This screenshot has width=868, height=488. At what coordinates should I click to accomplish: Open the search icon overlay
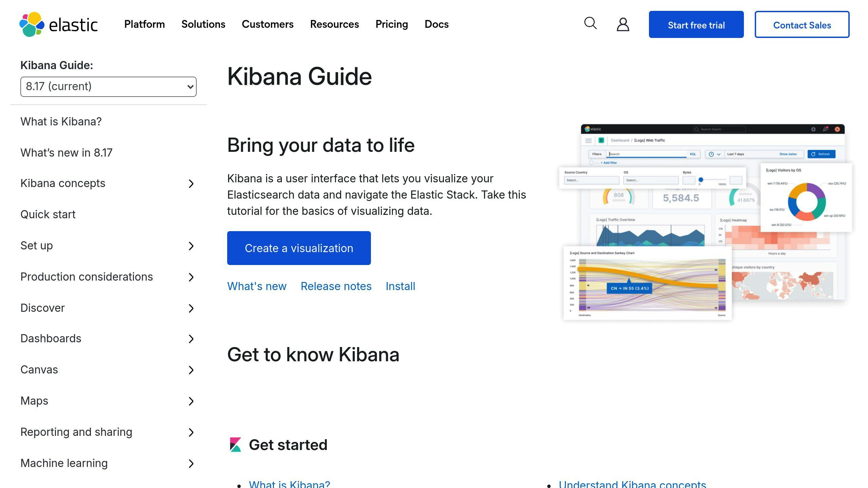pos(591,24)
